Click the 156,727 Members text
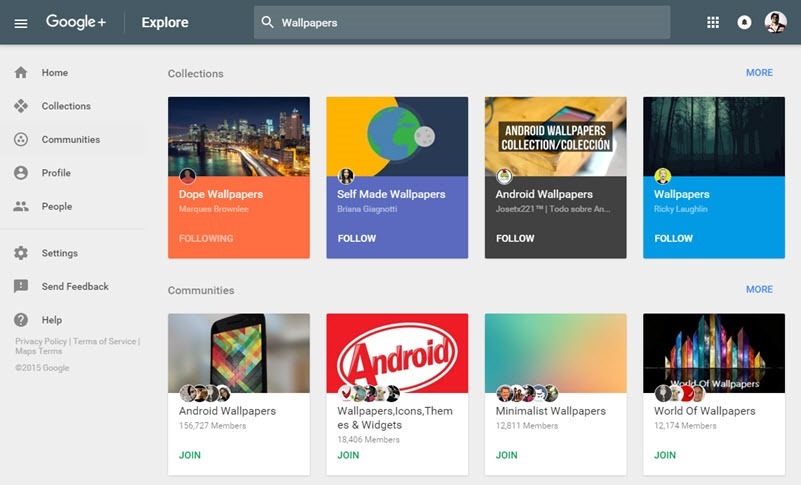This screenshot has height=485, width=801. (213, 425)
